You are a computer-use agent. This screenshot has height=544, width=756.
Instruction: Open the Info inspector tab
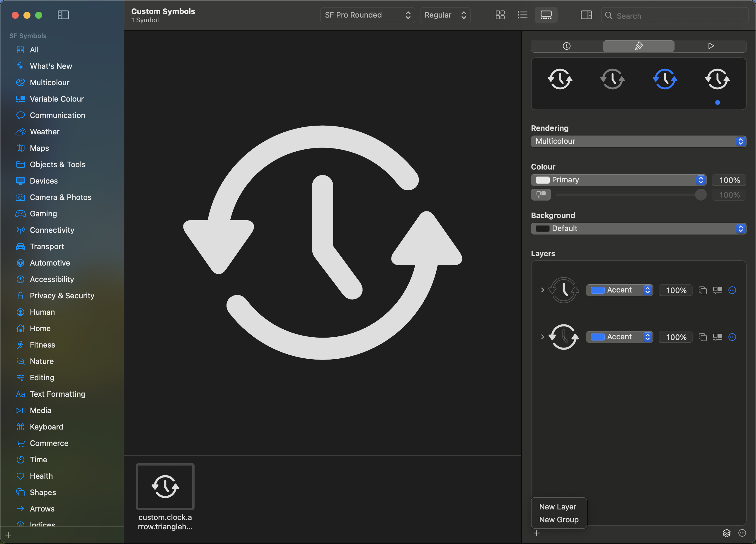567,46
